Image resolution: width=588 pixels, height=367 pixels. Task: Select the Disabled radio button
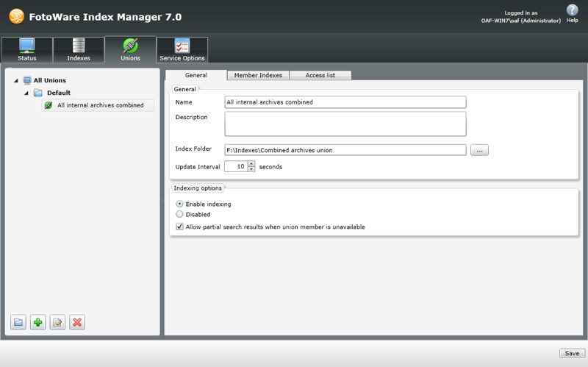click(179, 214)
